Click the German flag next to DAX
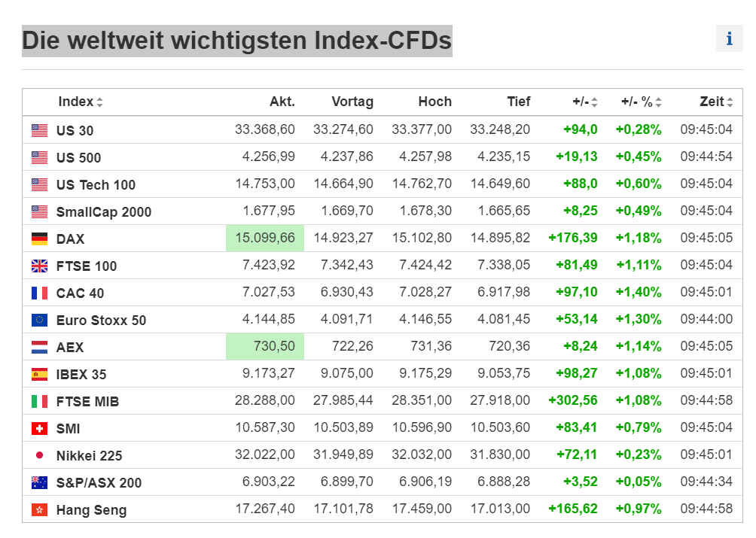 click(x=40, y=239)
